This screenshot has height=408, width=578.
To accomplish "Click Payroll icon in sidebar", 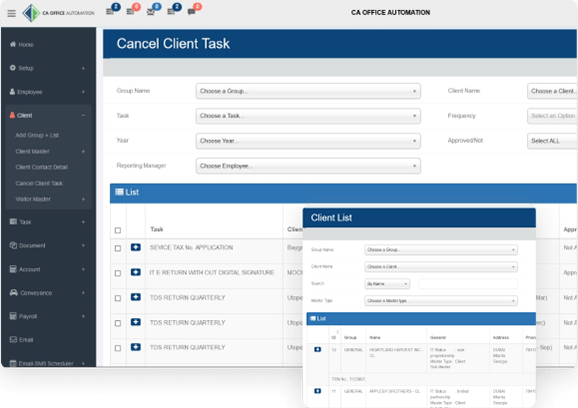I will [13, 316].
